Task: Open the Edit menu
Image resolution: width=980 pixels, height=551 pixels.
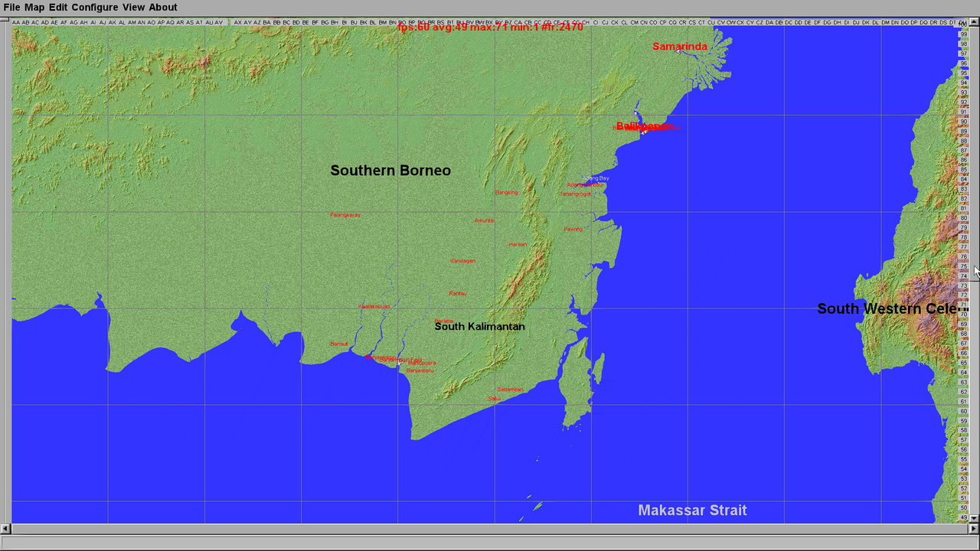Action: (58, 8)
